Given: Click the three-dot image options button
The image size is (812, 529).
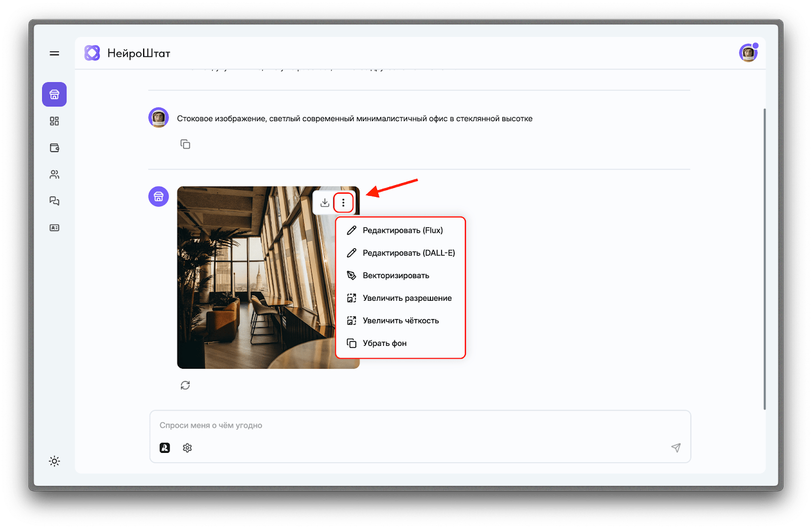Looking at the screenshot, I should pos(344,202).
